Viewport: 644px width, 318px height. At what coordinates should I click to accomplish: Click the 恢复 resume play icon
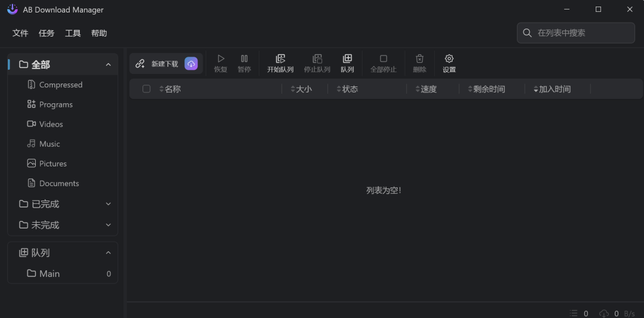click(221, 58)
